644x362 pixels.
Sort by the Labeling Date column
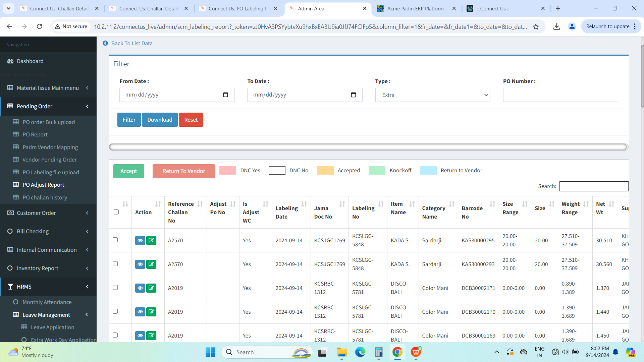[x=304, y=204]
